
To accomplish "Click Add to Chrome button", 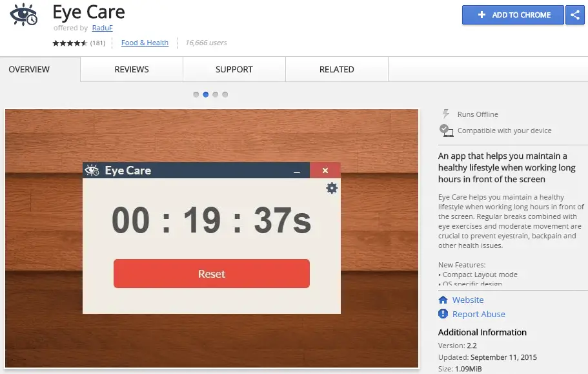I will 512,15.
